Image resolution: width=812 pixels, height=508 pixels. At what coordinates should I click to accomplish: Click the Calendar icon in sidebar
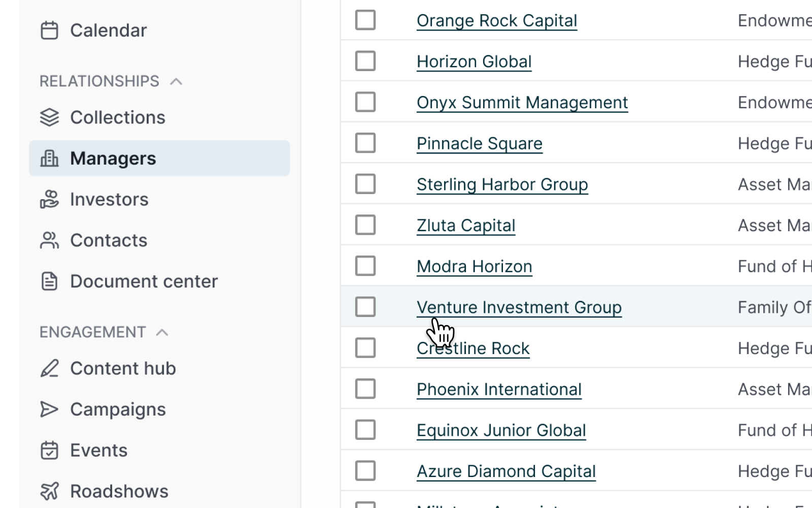point(49,30)
